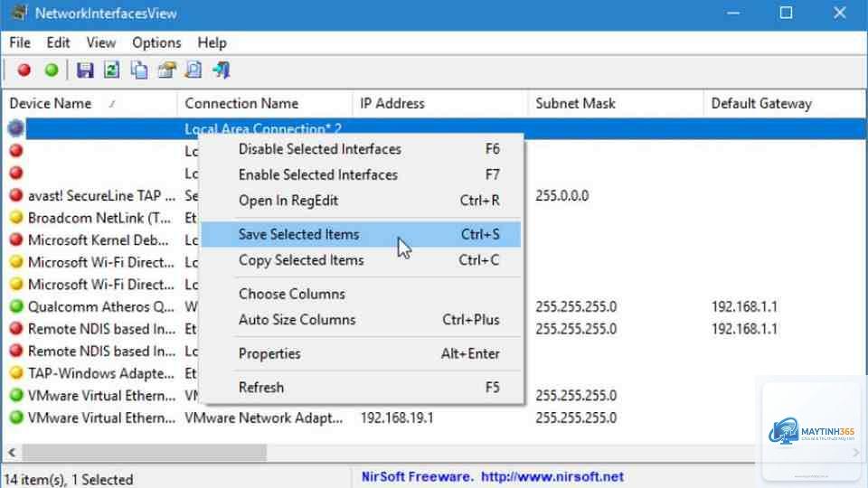868x488 pixels.
Task: Click the Save floppy disk toolbar icon
Action: 85,70
